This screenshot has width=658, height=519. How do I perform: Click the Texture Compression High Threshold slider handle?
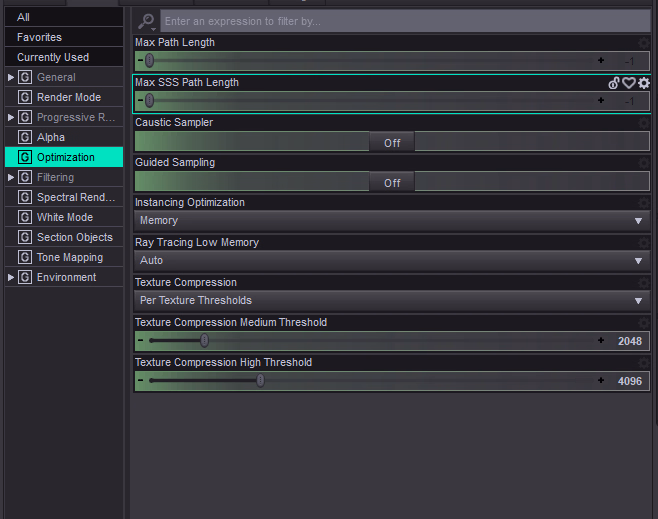pyautogui.click(x=261, y=381)
